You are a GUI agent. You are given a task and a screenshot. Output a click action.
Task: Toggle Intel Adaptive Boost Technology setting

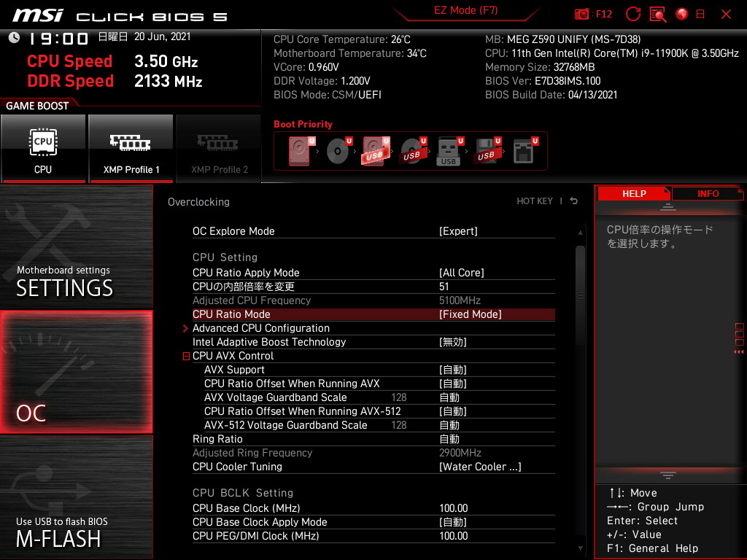[x=452, y=342]
